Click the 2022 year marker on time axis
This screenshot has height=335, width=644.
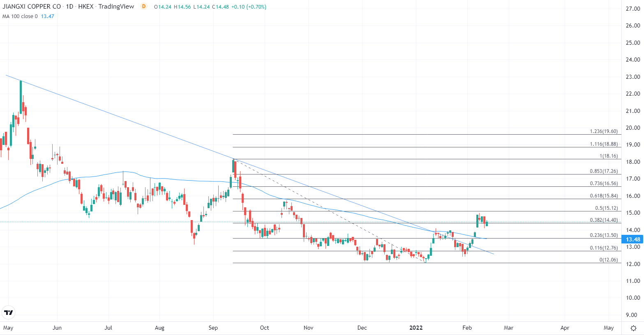click(416, 328)
